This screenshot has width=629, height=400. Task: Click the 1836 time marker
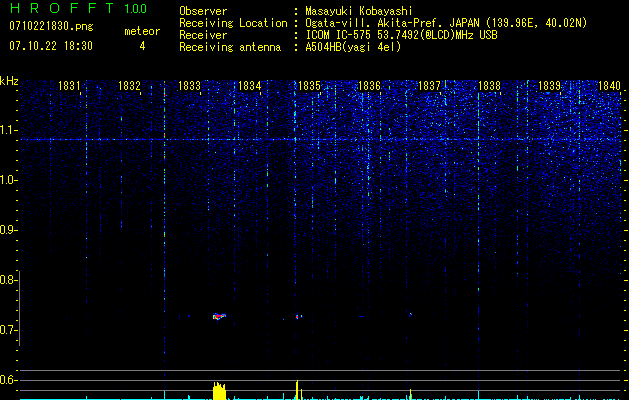pos(369,86)
